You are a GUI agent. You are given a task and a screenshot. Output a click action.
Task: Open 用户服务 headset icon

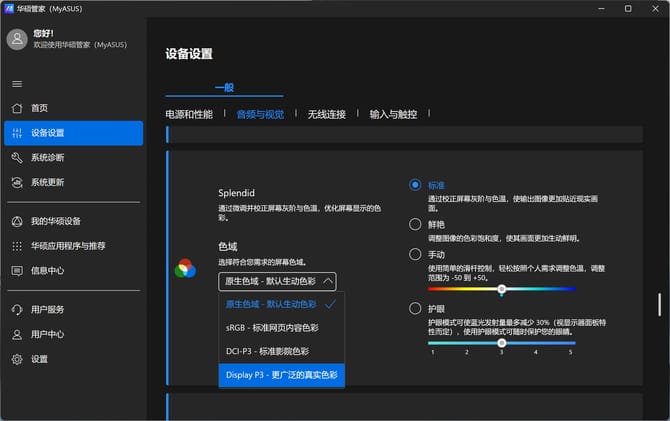[x=17, y=310]
